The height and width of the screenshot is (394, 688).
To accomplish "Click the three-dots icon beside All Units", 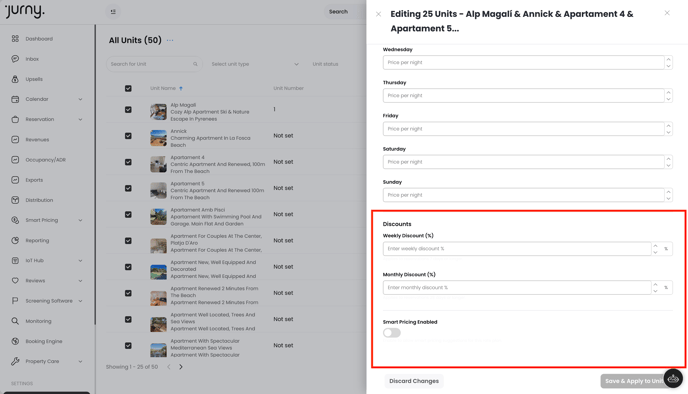I will click(x=170, y=40).
